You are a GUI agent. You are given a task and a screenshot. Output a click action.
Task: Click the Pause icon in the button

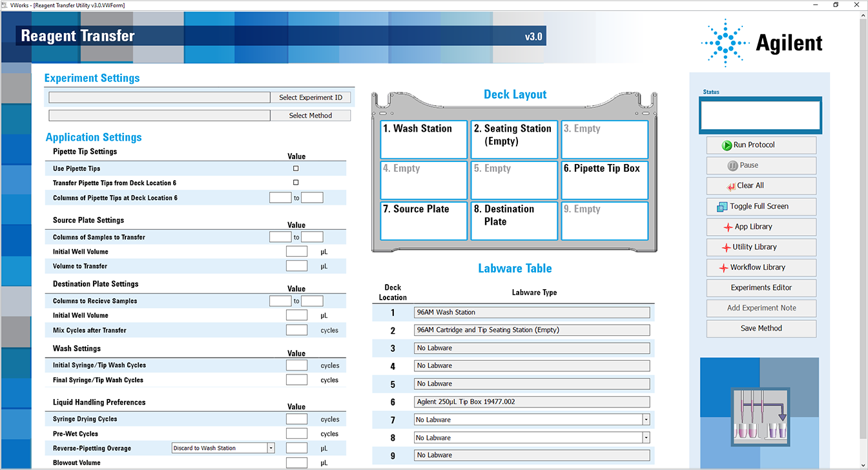[732, 165]
